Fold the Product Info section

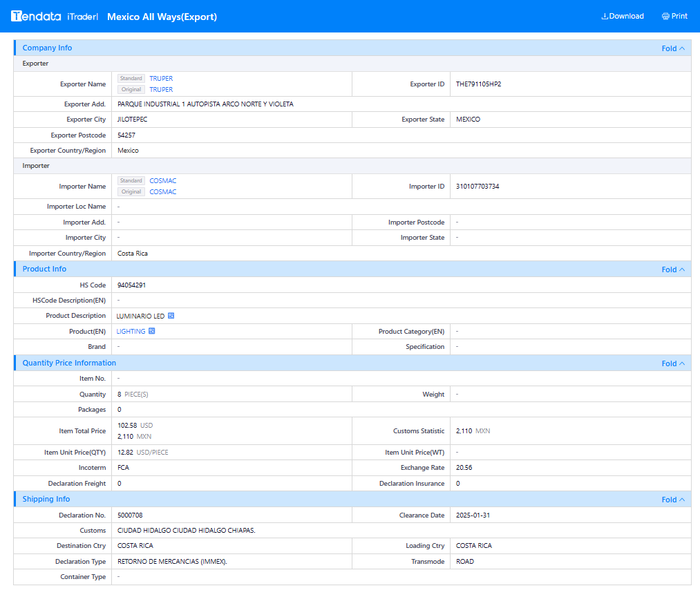coord(673,269)
